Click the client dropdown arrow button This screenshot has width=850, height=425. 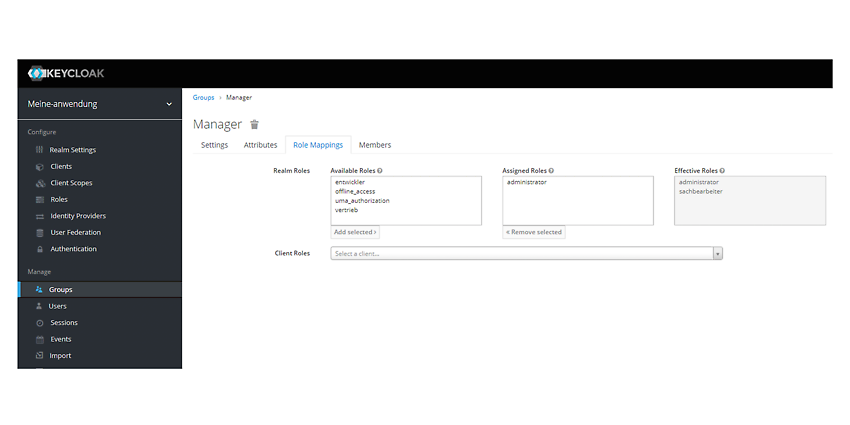tap(718, 253)
